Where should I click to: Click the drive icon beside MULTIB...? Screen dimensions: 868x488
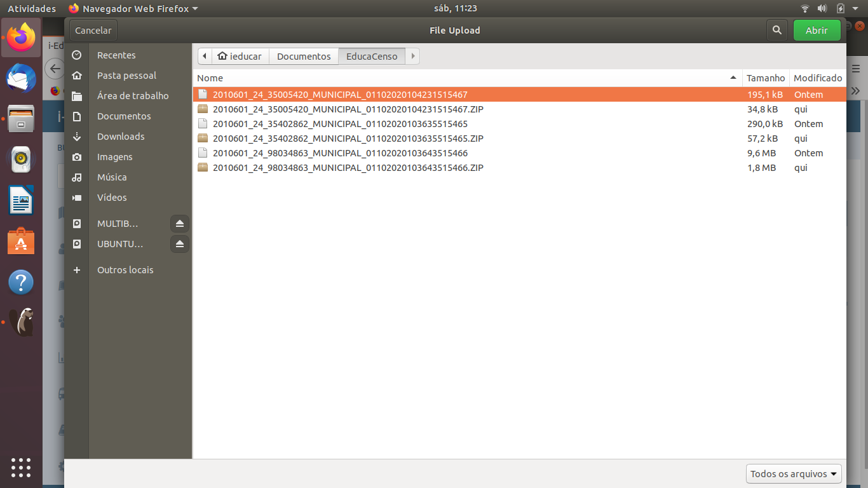coord(77,224)
